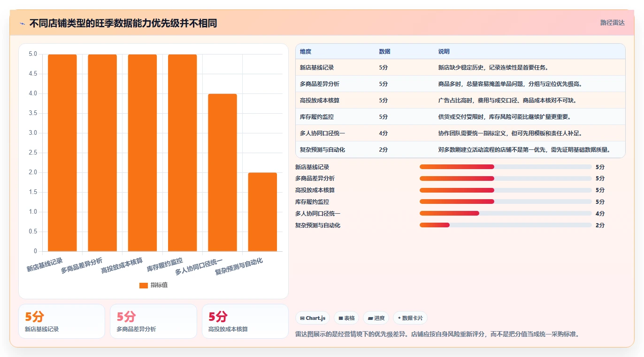Click the 多商品差异分析 bar in the chart
Screen dimensions: 644x357
coord(102,153)
